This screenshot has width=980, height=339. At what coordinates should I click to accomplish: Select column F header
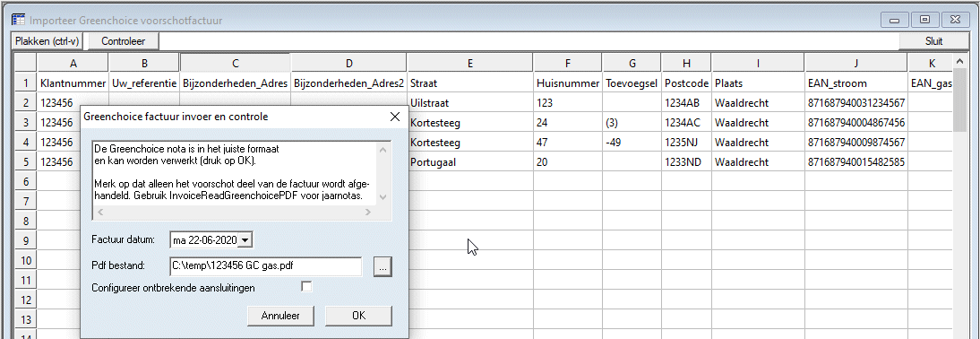point(568,63)
